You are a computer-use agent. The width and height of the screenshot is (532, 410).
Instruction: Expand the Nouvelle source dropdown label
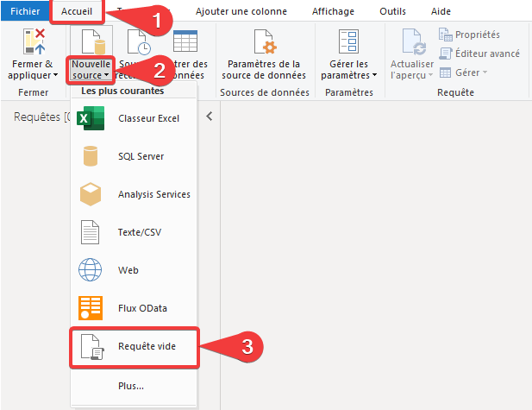[x=91, y=70]
